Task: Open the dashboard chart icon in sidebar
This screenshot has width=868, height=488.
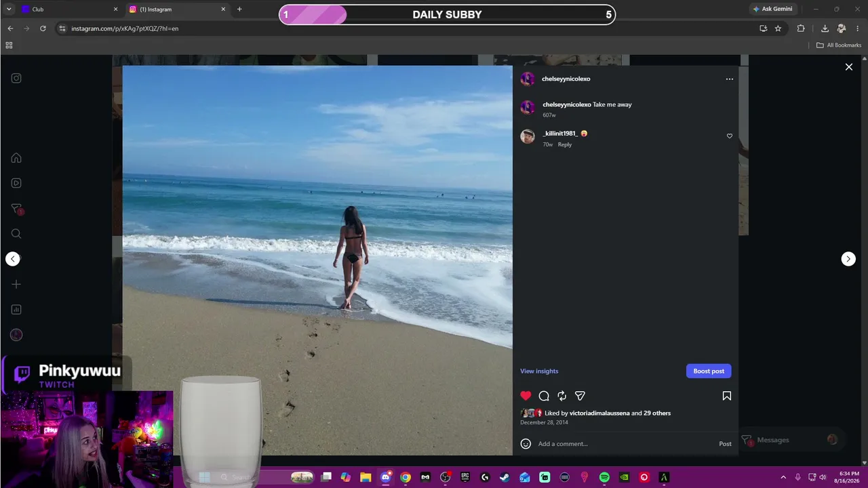Action: click(x=16, y=310)
